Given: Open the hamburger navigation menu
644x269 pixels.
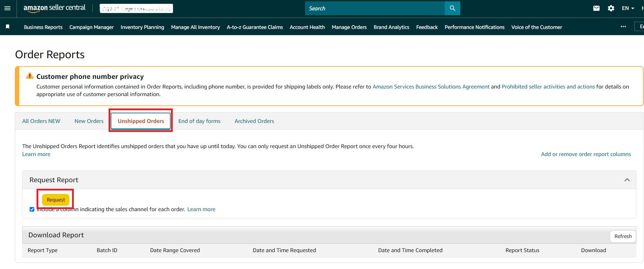Looking at the screenshot, I should coord(7,8).
